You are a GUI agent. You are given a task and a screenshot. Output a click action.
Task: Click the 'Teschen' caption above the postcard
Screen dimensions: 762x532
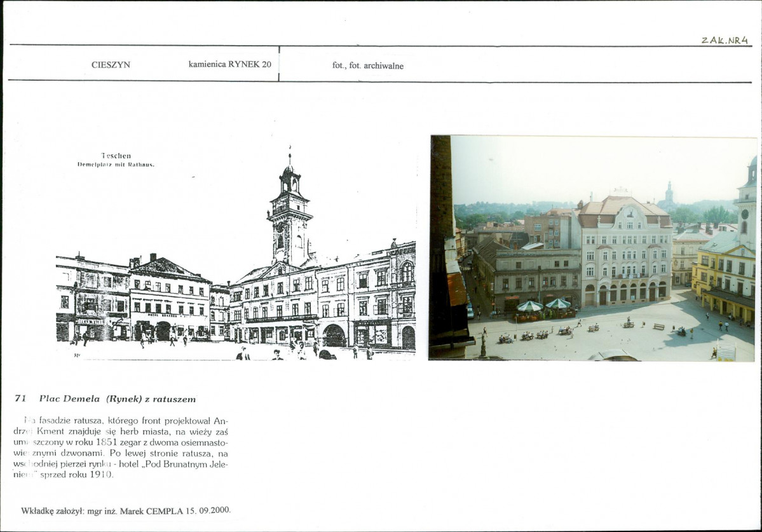pos(116,155)
